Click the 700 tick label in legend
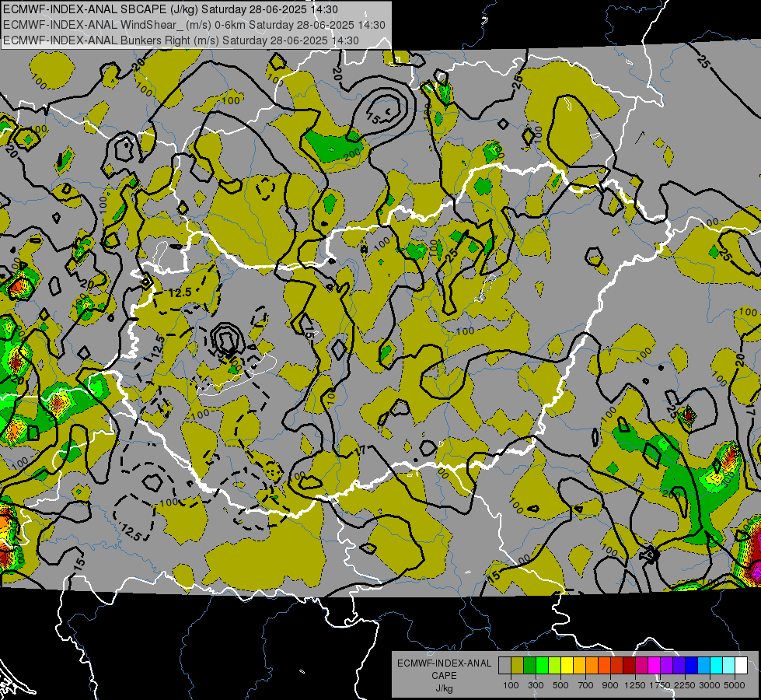 586,685
